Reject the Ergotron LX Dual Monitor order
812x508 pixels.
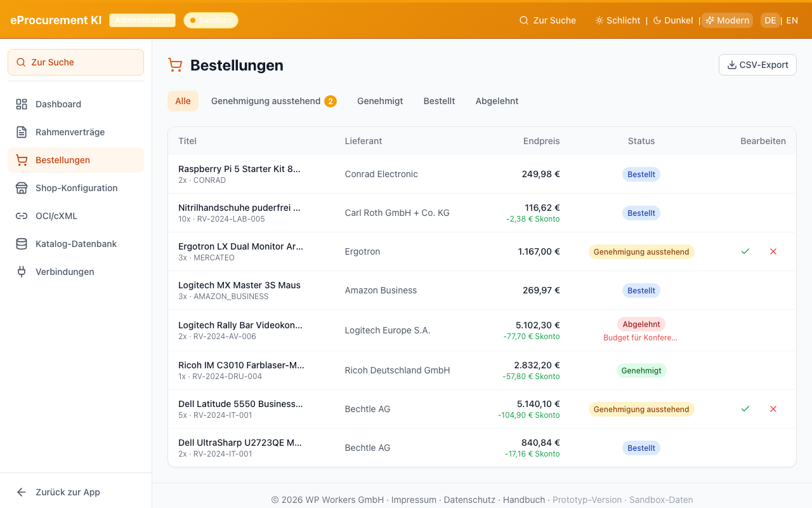coord(773,251)
